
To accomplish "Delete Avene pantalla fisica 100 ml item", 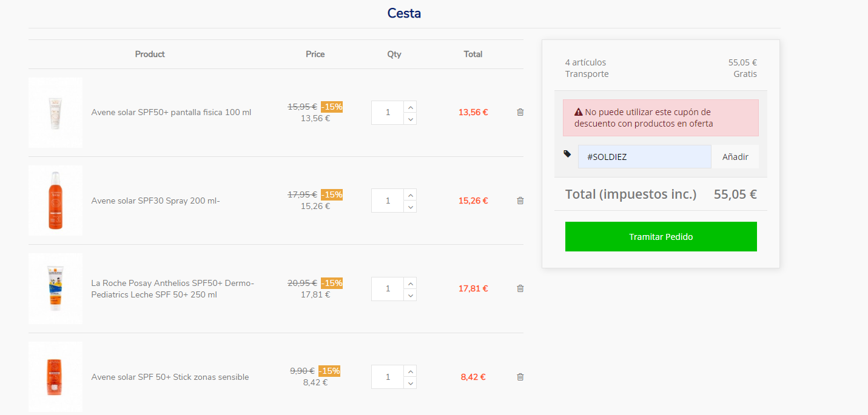I will (520, 112).
